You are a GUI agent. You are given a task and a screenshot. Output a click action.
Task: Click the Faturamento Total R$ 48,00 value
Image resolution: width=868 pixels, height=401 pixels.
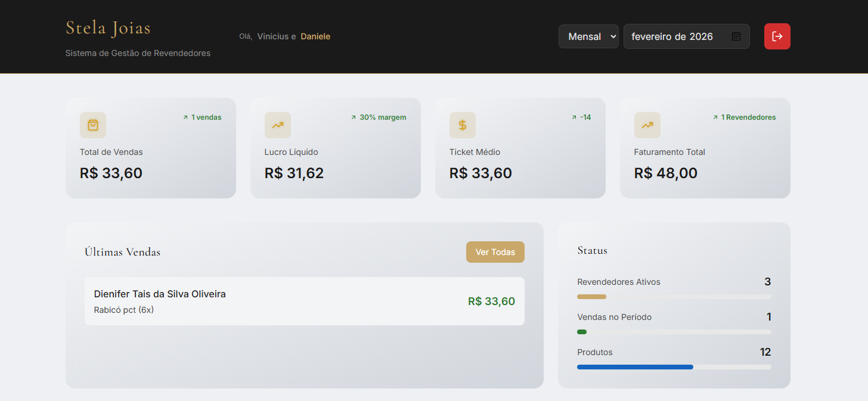point(665,173)
